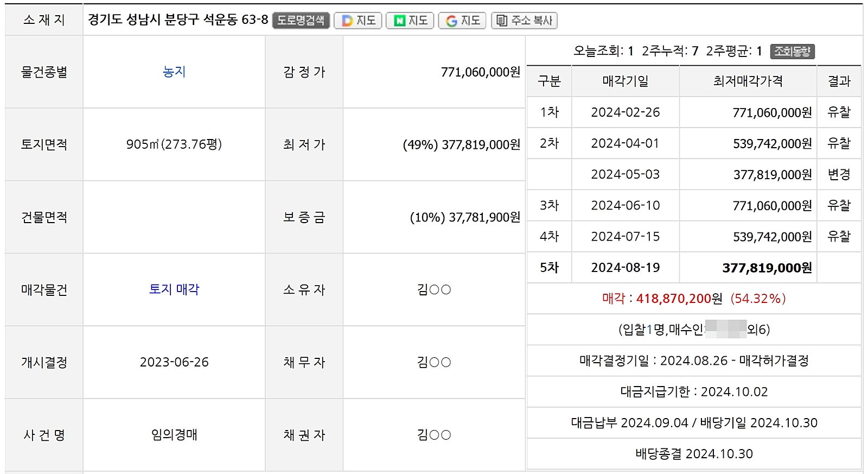Select deposit (10%) 37,781,900원
This screenshot has height=474, width=868.
point(465,218)
